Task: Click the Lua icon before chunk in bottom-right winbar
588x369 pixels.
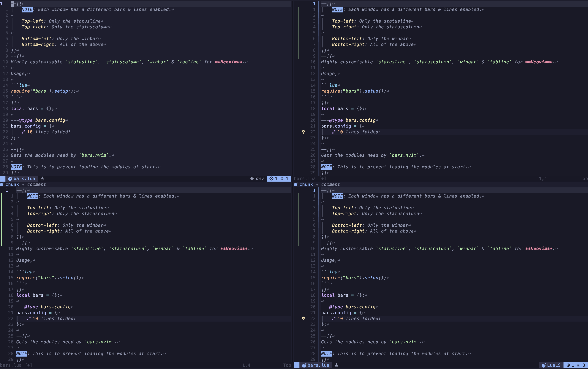Action: click(x=296, y=184)
